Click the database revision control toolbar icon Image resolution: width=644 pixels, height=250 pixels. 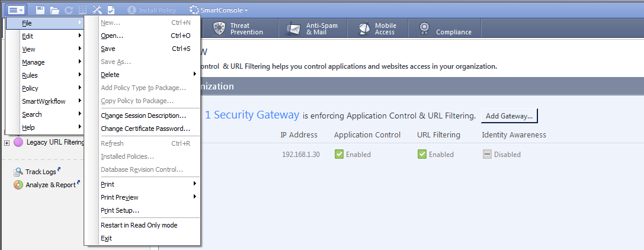(x=82, y=10)
